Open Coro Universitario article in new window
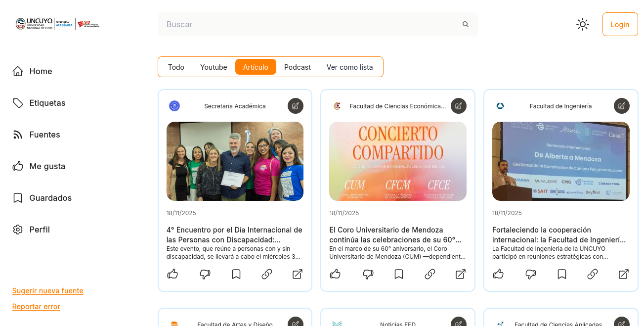644x326 pixels. point(461,274)
